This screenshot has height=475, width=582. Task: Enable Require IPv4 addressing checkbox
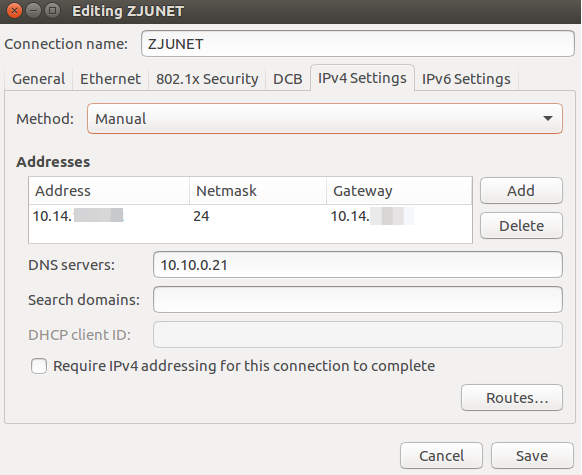coord(39,366)
